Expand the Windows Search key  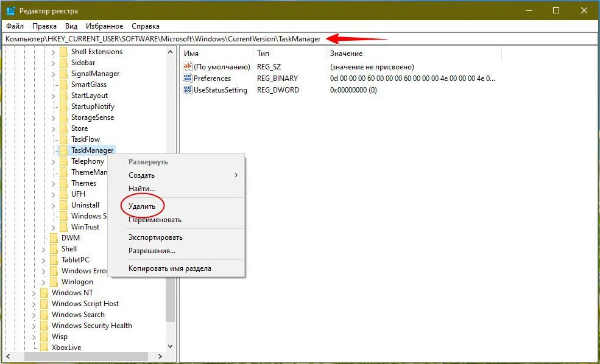click(x=35, y=315)
